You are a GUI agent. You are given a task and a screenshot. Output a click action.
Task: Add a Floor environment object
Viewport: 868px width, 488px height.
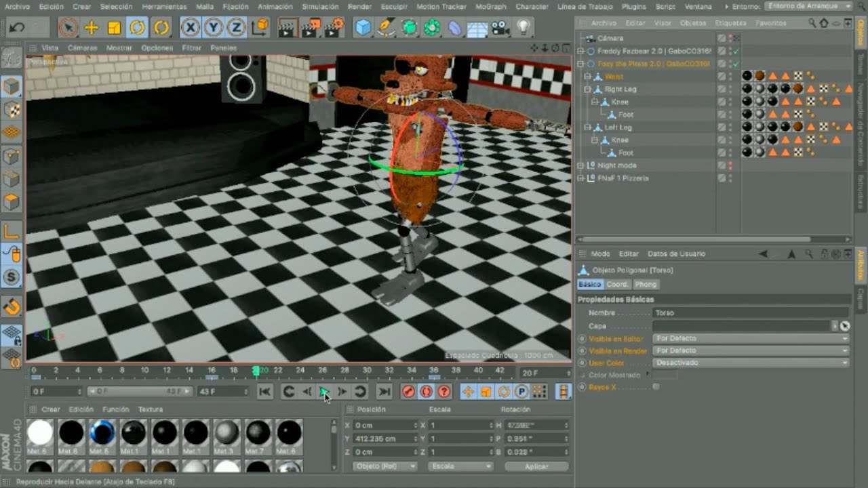(x=477, y=28)
